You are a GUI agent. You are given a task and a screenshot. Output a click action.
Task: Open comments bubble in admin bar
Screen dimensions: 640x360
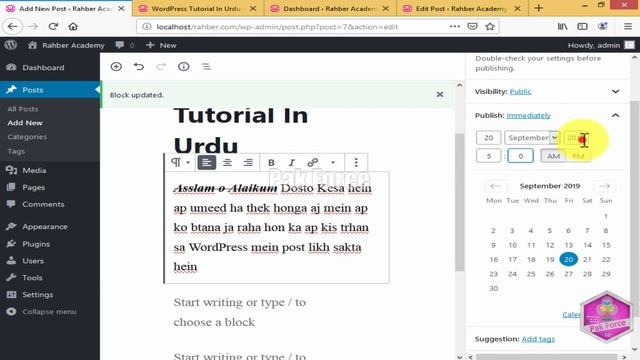click(x=124, y=45)
